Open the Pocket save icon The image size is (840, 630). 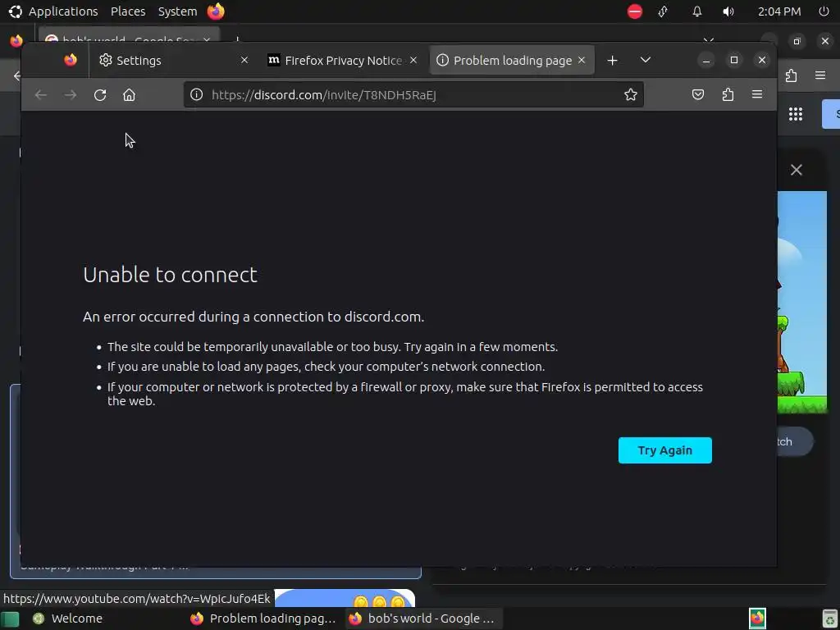(x=698, y=95)
